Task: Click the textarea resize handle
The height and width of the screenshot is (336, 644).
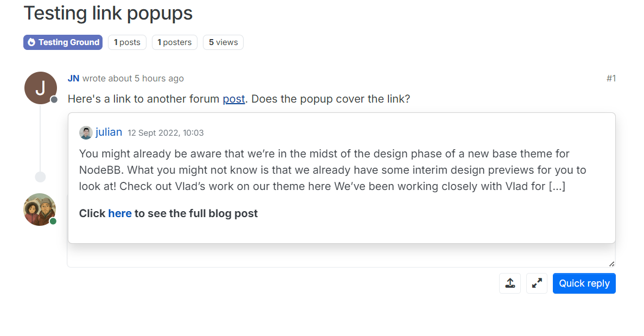Action: coord(611,264)
